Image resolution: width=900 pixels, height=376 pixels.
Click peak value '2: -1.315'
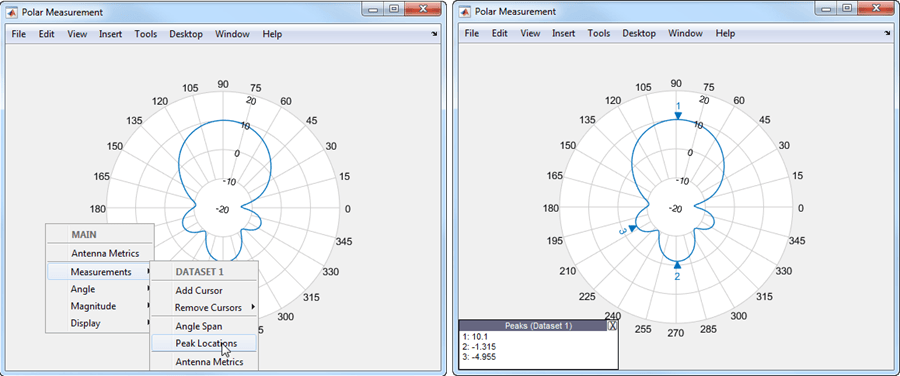tap(479, 346)
